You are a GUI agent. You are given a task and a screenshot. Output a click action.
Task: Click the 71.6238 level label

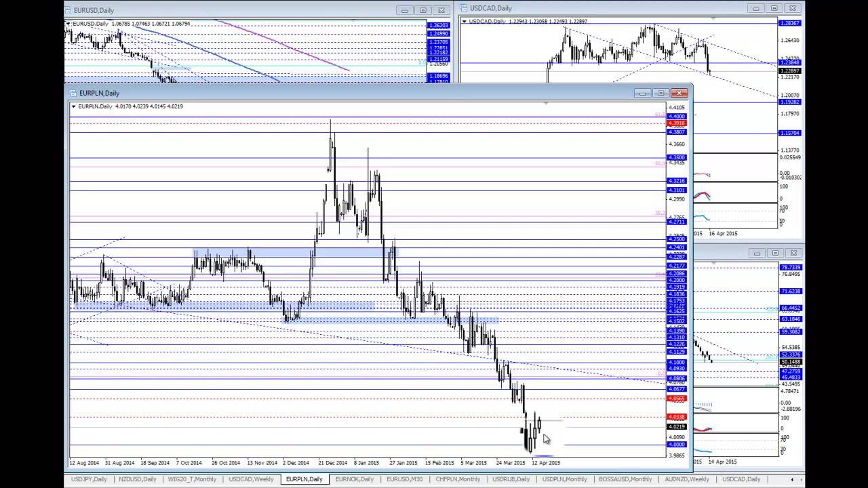tap(791, 291)
